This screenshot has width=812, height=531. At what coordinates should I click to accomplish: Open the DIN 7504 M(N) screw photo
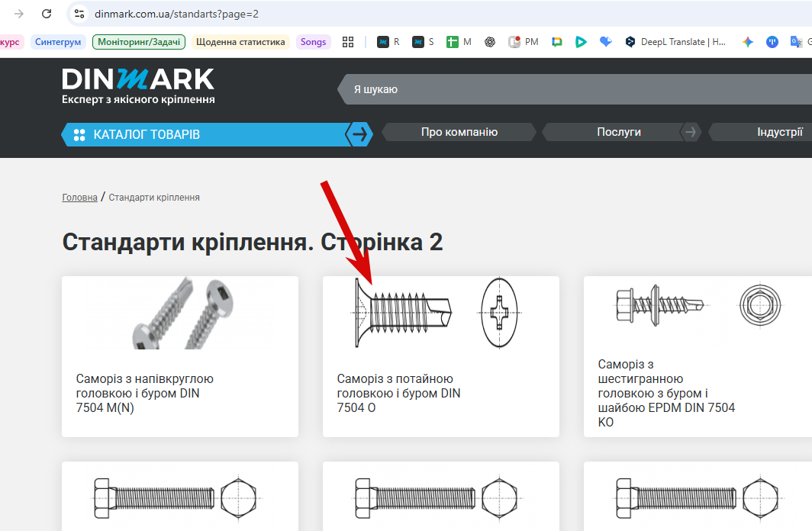point(183,313)
